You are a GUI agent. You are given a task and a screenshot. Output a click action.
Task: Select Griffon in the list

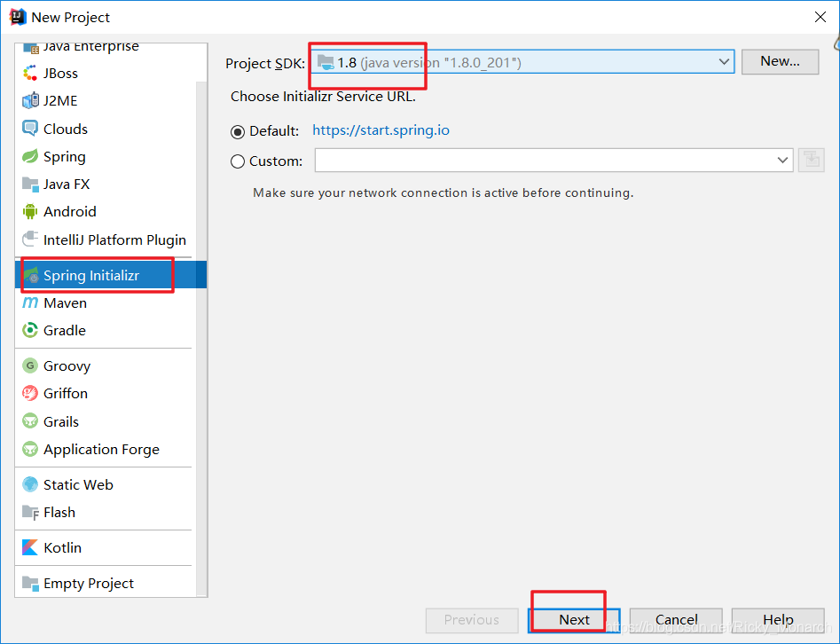[x=106, y=393]
